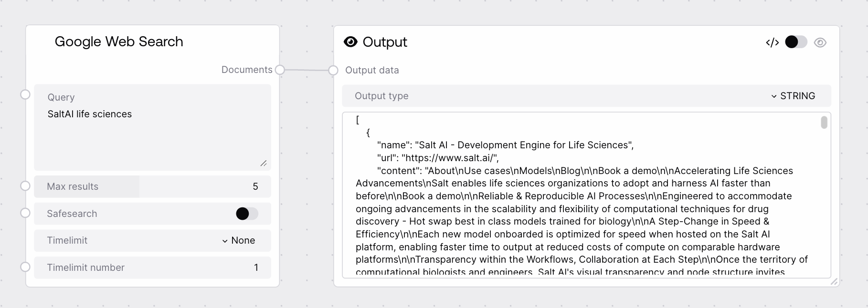The image size is (868, 308).
Task: Click the code brackets icon in Output header
Action: (x=772, y=42)
